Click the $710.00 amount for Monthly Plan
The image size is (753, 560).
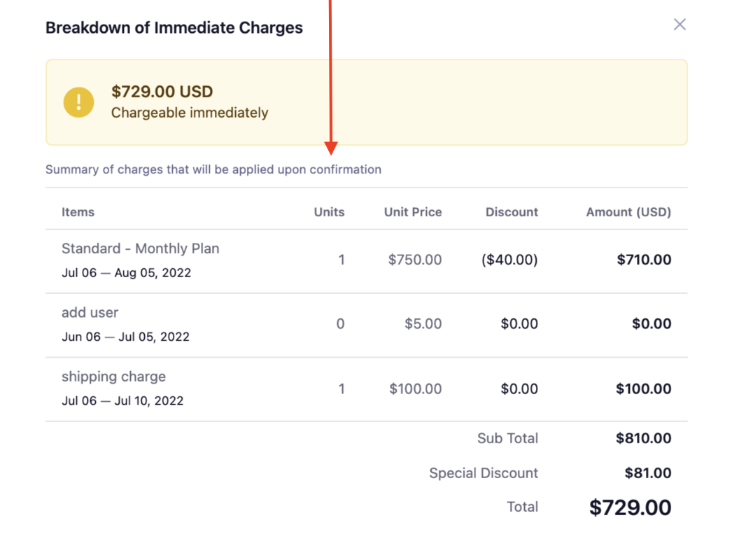tap(644, 260)
